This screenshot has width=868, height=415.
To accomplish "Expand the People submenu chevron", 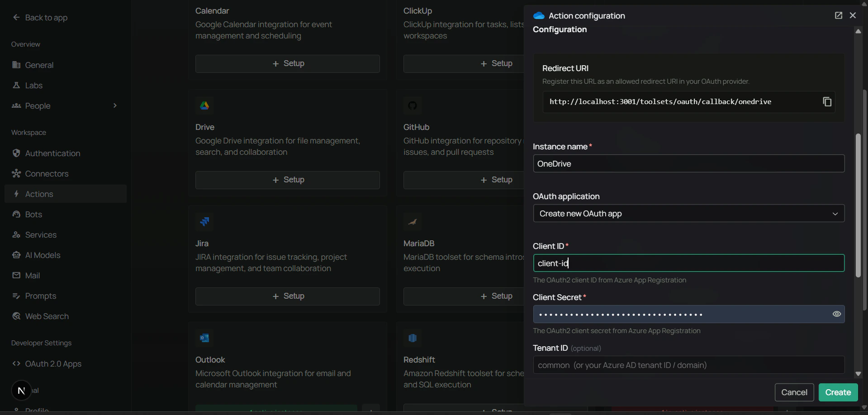I will [x=115, y=105].
